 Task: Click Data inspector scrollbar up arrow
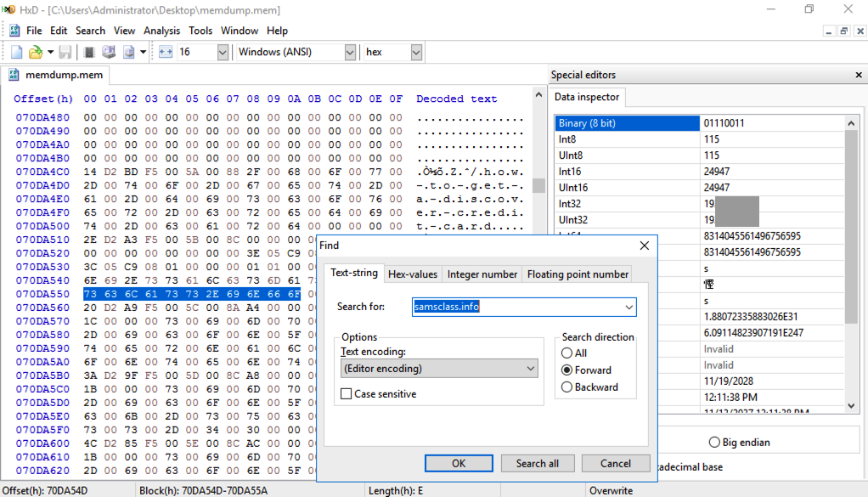coord(851,123)
